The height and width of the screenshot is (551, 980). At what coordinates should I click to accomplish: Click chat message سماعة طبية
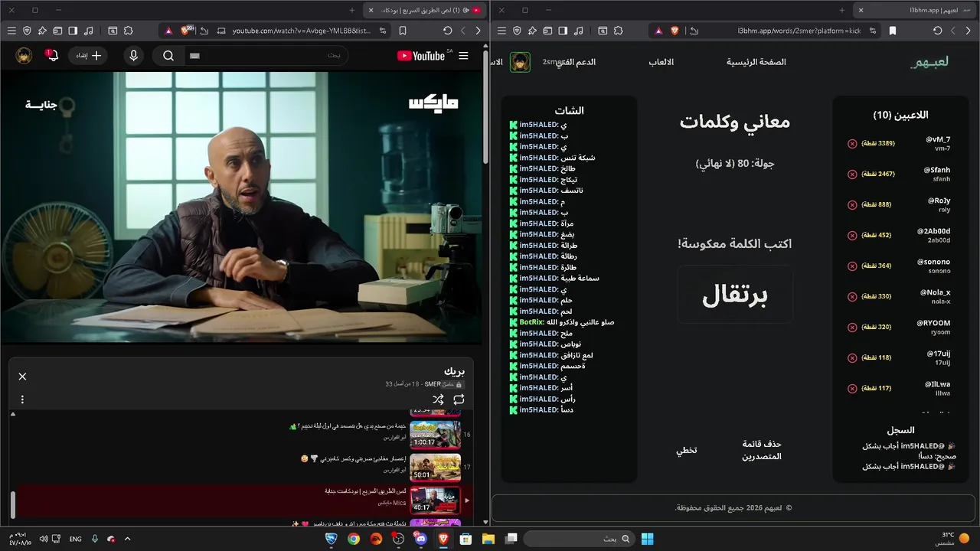[555, 278]
